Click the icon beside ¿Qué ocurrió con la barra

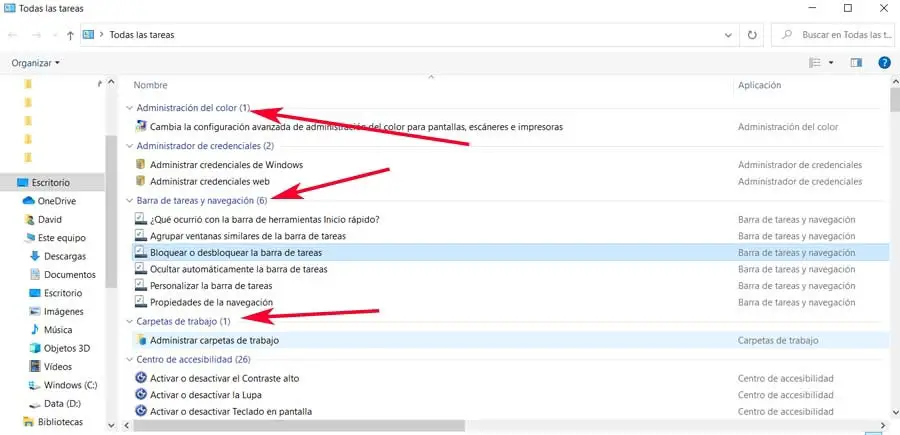[x=141, y=219]
